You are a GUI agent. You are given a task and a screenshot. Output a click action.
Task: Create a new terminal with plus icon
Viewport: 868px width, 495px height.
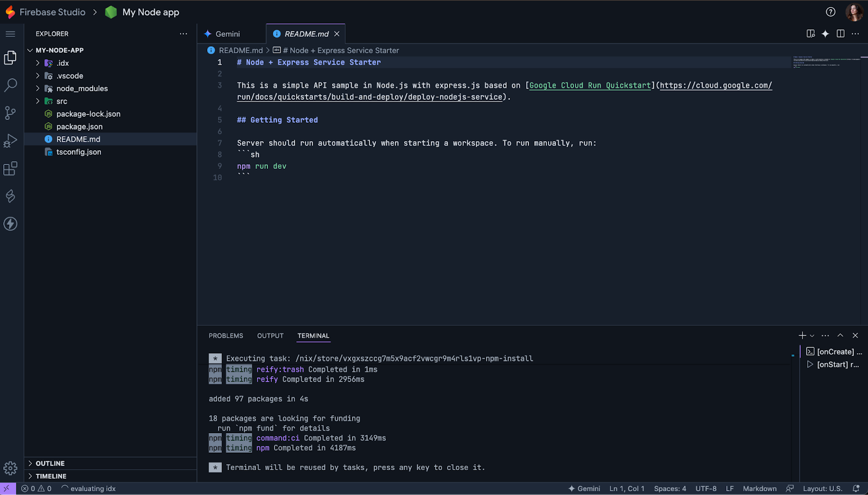pyautogui.click(x=802, y=335)
